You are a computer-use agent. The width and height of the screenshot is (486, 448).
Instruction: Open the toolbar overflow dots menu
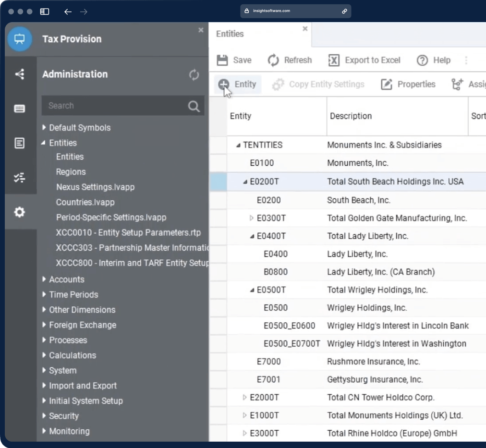[x=466, y=60]
